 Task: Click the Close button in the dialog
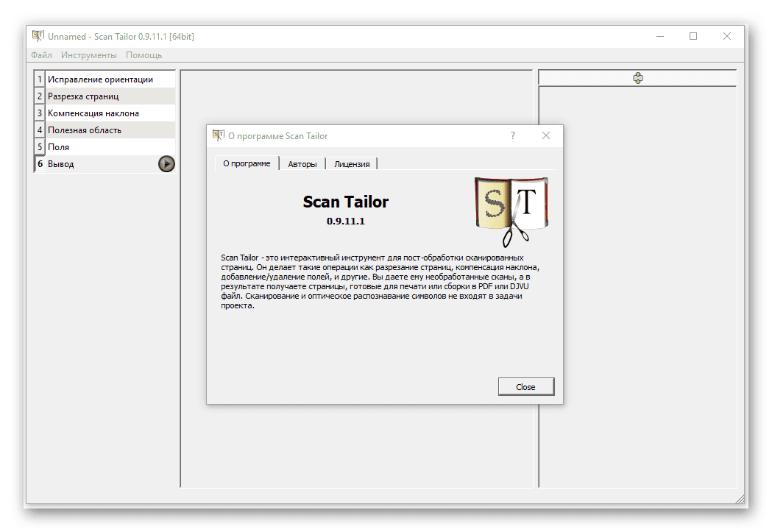(525, 387)
